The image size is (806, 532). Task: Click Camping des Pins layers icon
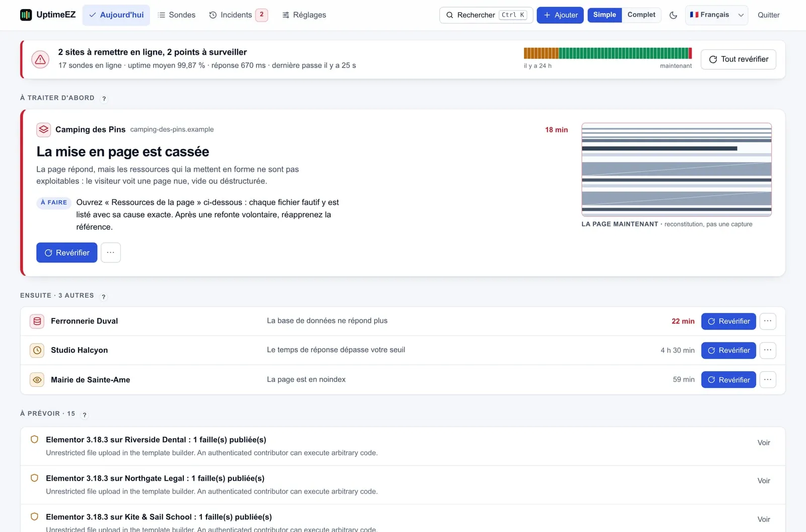44,129
